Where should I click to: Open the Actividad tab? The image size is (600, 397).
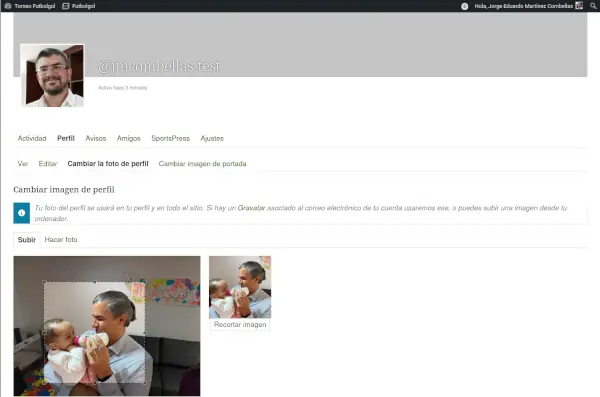point(32,138)
